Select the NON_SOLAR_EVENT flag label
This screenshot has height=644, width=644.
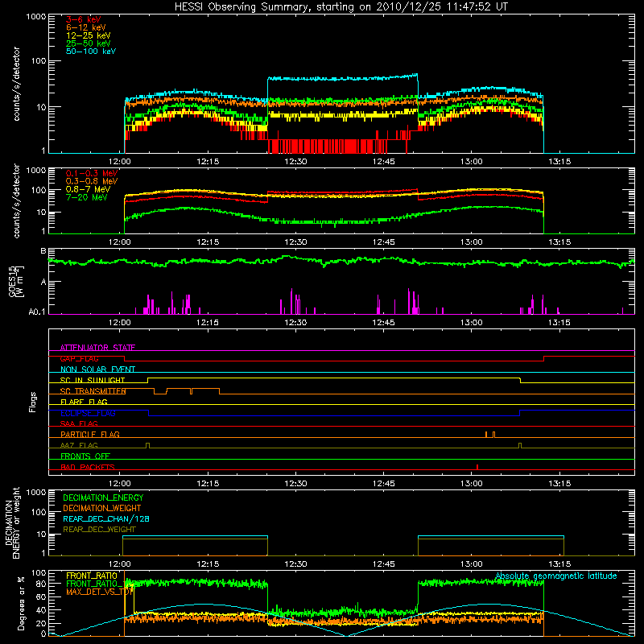(x=97, y=369)
